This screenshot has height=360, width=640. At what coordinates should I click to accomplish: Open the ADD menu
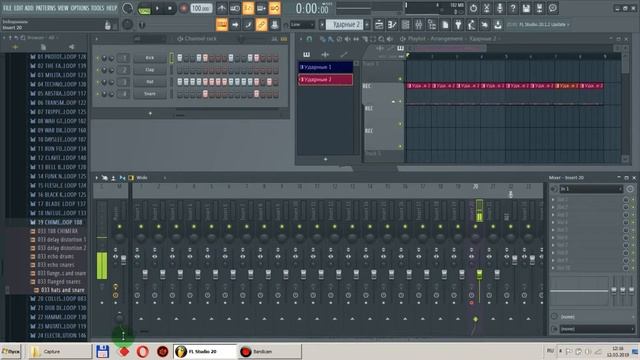29,8
